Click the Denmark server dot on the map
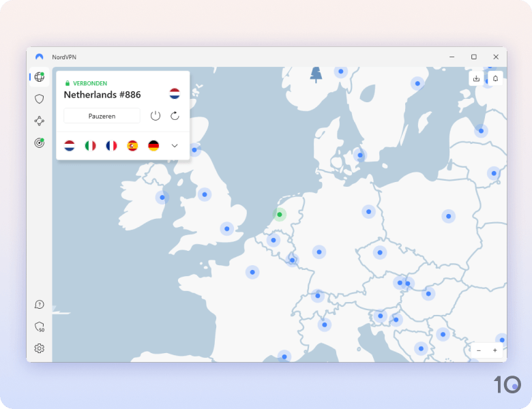 pos(360,155)
